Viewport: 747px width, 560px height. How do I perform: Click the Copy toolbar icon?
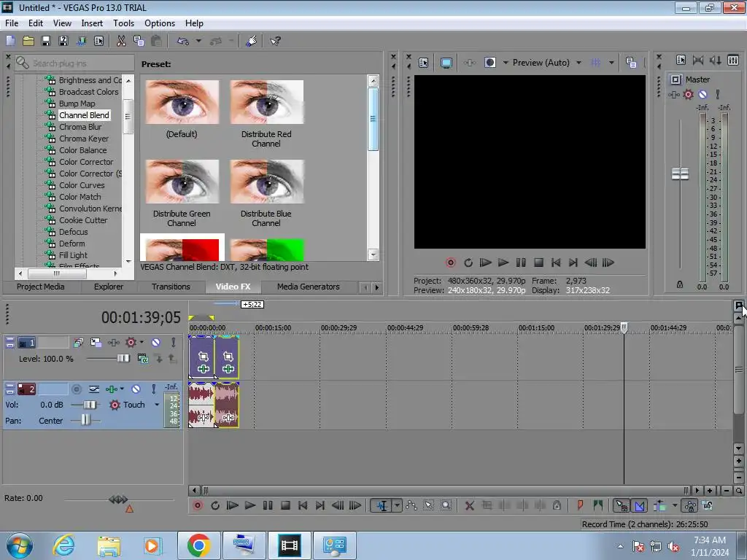[139, 41]
